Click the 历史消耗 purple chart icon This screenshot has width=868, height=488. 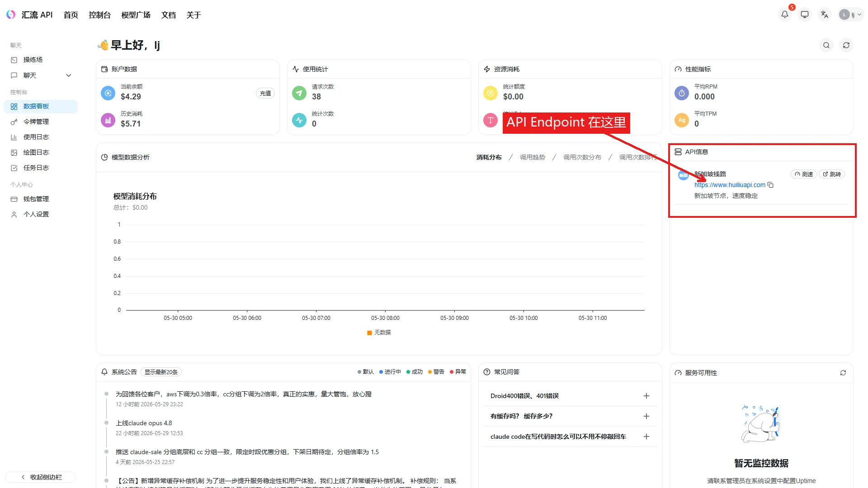click(x=108, y=120)
